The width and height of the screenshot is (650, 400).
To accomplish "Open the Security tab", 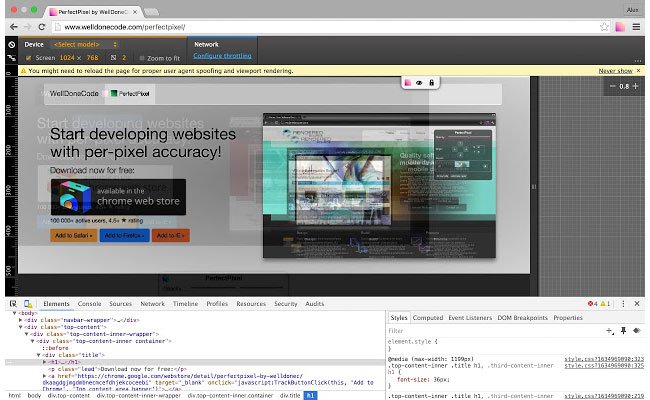I will 286,304.
